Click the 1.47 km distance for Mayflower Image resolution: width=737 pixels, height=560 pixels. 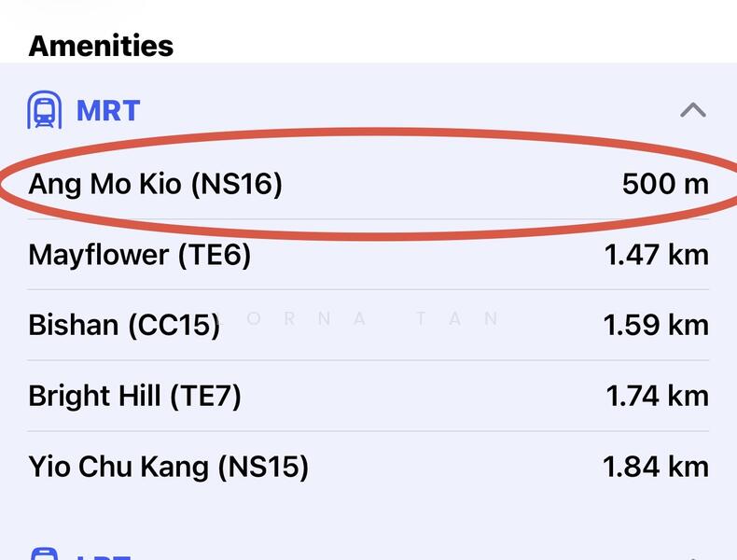click(x=656, y=255)
